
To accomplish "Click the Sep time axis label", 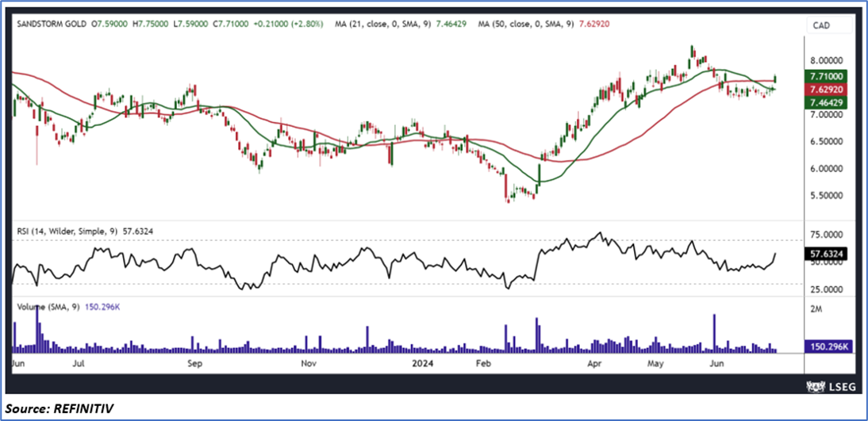I will click(x=195, y=364).
